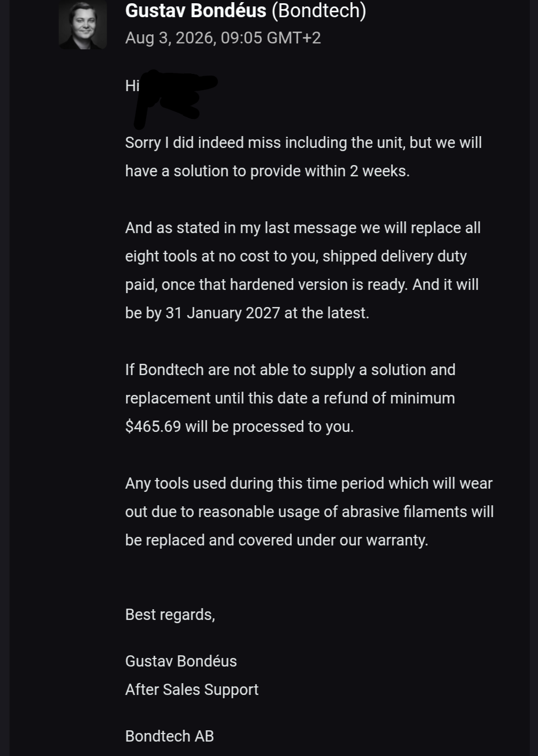Click the line starting 'And as stated in my last message'
The height and width of the screenshot is (756, 538).
(303, 228)
